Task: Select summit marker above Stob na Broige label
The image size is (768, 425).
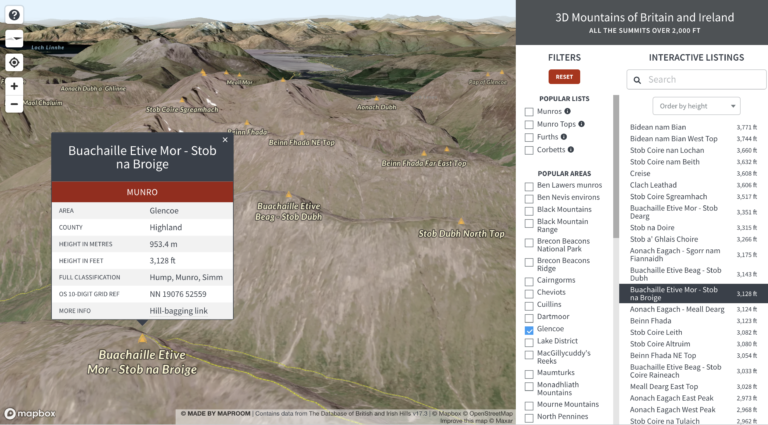Action: tap(142, 338)
